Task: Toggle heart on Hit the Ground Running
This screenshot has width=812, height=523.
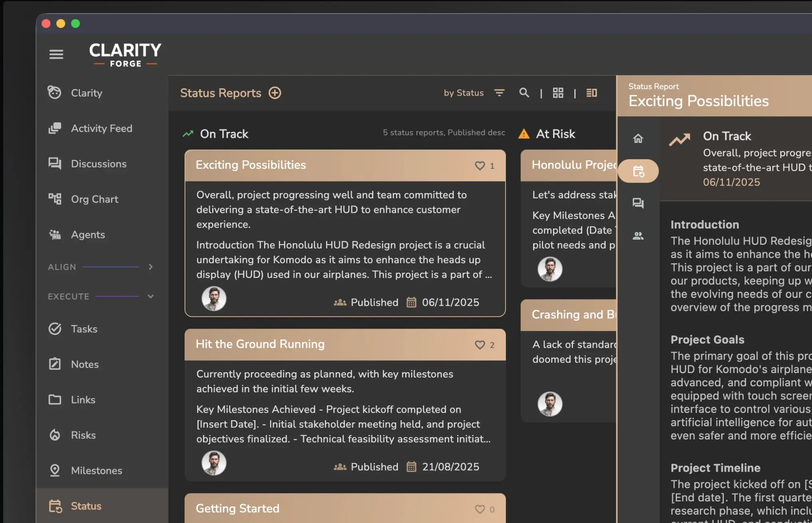Action: pos(480,345)
